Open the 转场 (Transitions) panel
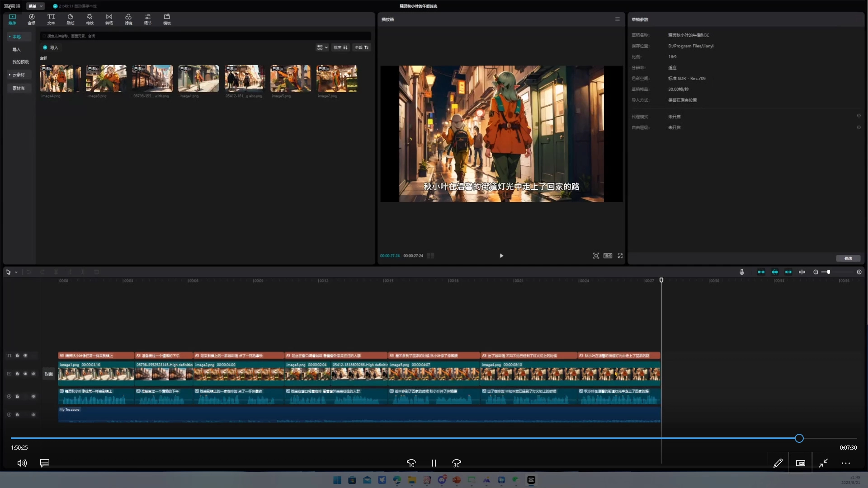 (109, 19)
